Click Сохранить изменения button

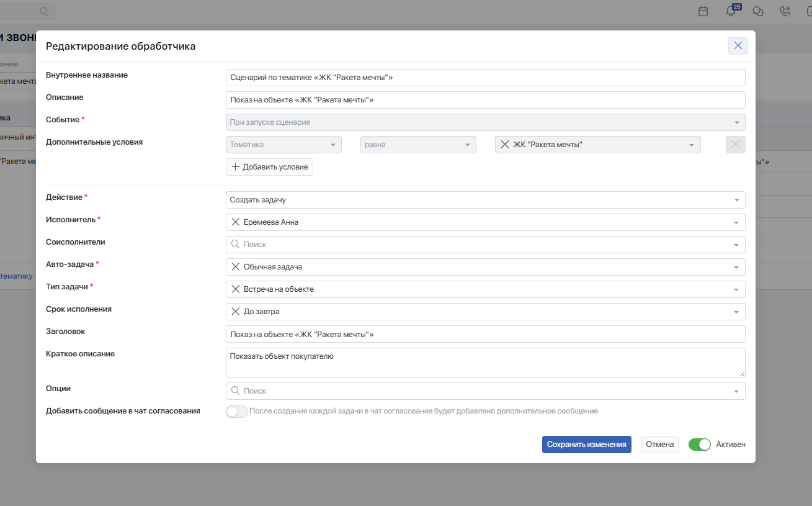click(587, 445)
